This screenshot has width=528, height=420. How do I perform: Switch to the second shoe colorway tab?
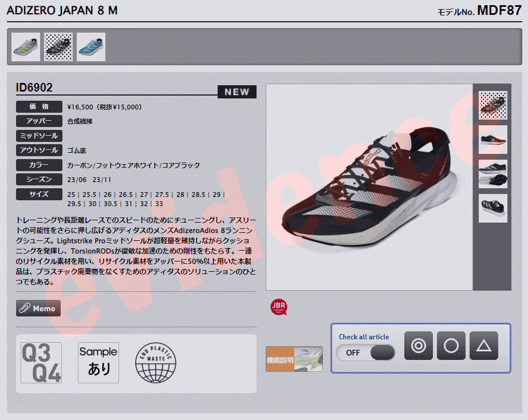[x=58, y=46]
